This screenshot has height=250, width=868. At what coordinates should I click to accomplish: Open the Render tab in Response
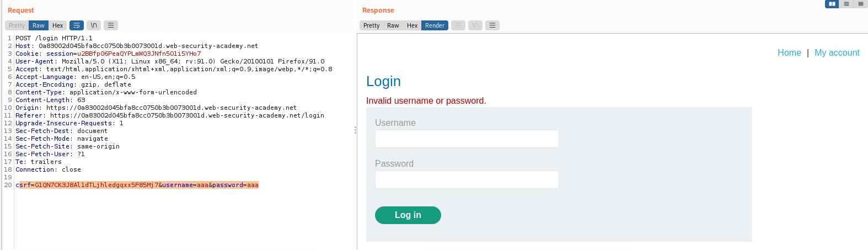[x=435, y=25]
